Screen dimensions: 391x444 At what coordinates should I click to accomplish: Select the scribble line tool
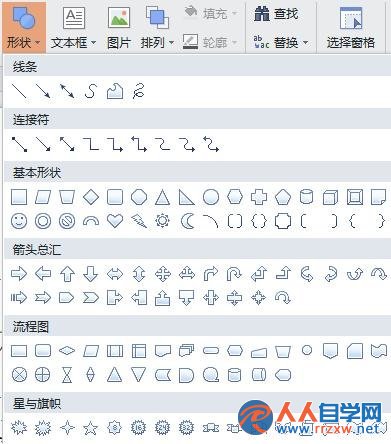[138, 91]
